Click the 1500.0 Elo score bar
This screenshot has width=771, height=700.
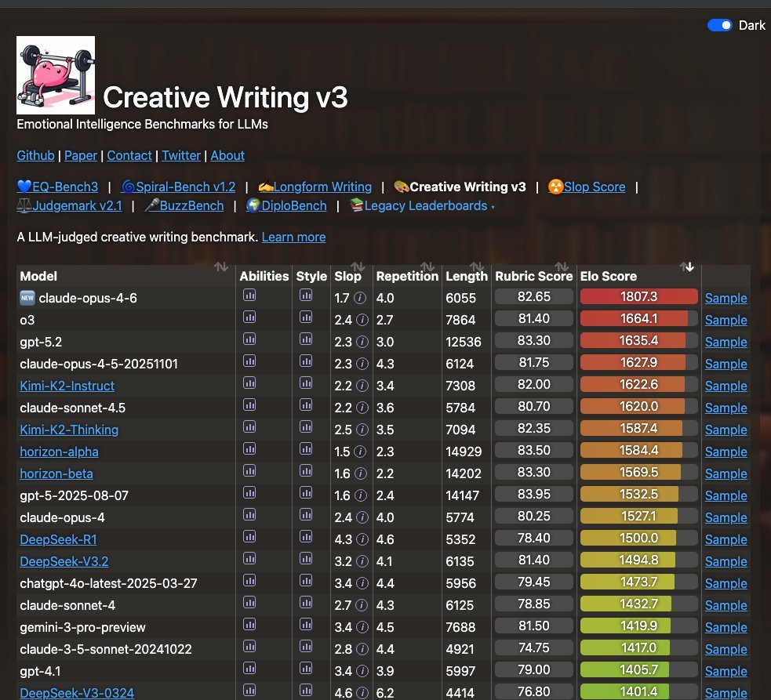[x=638, y=538]
